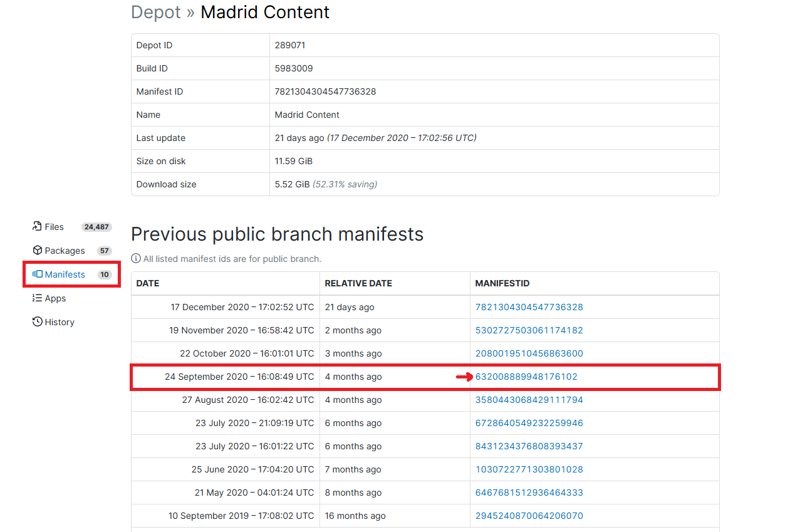Click the Last update value
Image resolution: width=810 pixels, height=532 pixels.
376,138
